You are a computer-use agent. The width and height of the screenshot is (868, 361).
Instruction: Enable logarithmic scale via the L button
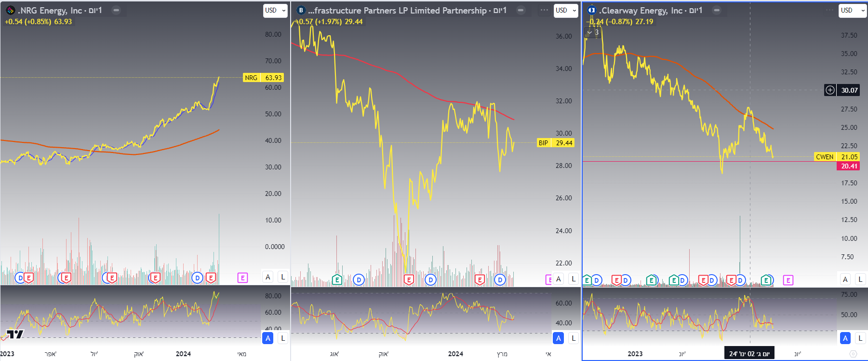click(x=284, y=278)
